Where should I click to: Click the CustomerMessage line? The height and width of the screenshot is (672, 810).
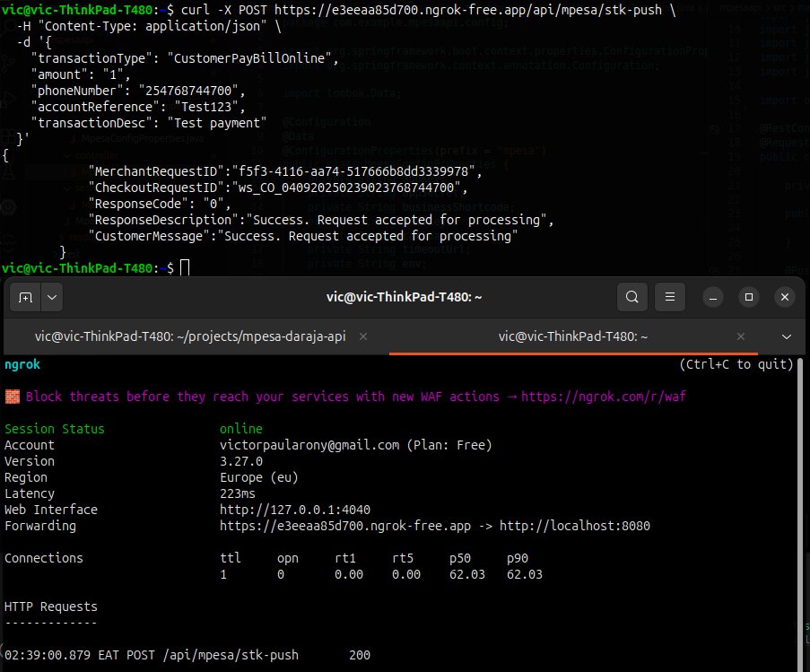pos(302,236)
